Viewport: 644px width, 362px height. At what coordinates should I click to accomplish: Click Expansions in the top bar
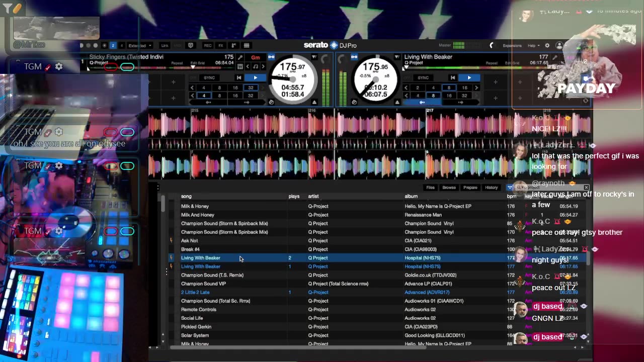[512, 45]
